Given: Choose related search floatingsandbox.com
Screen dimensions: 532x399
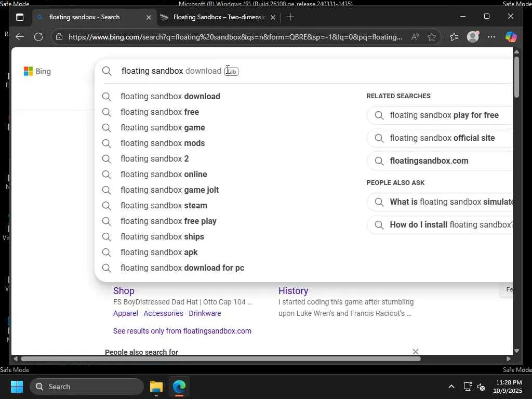Looking at the screenshot, I should pyautogui.click(x=440, y=161).
